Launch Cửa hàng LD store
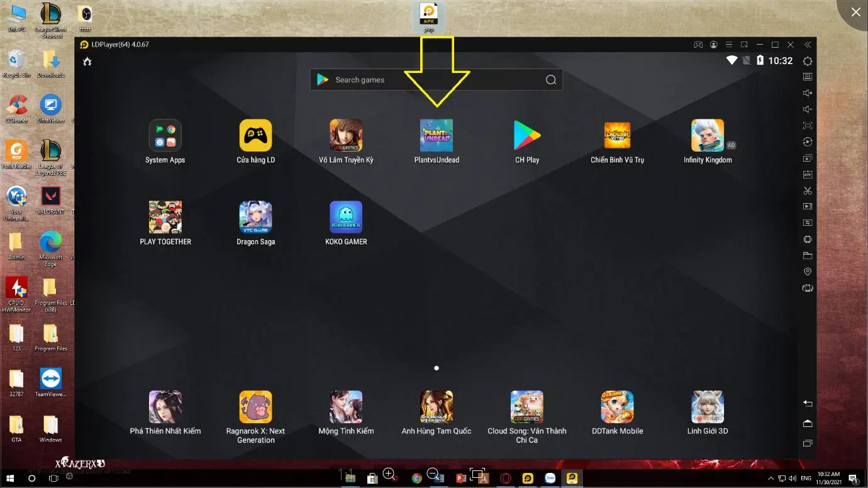 point(256,141)
